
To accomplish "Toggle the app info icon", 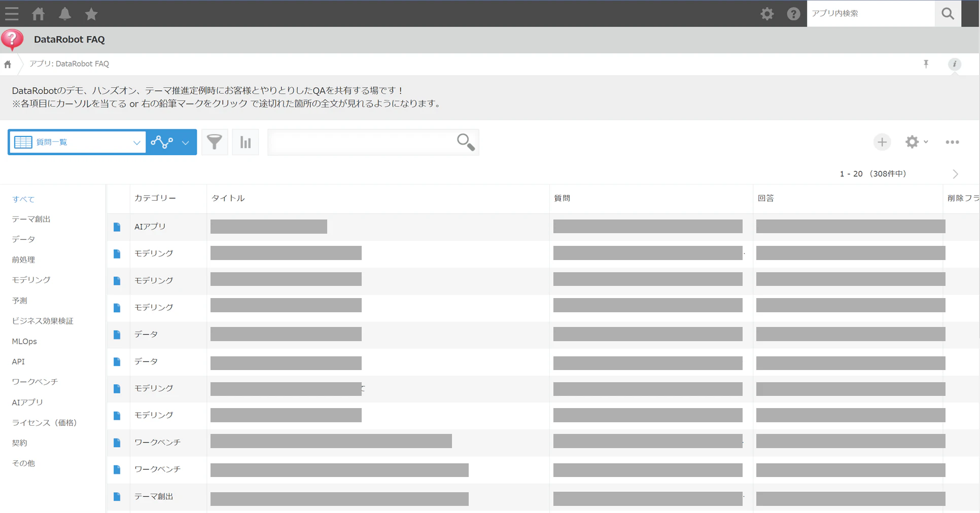I will tap(954, 64).
